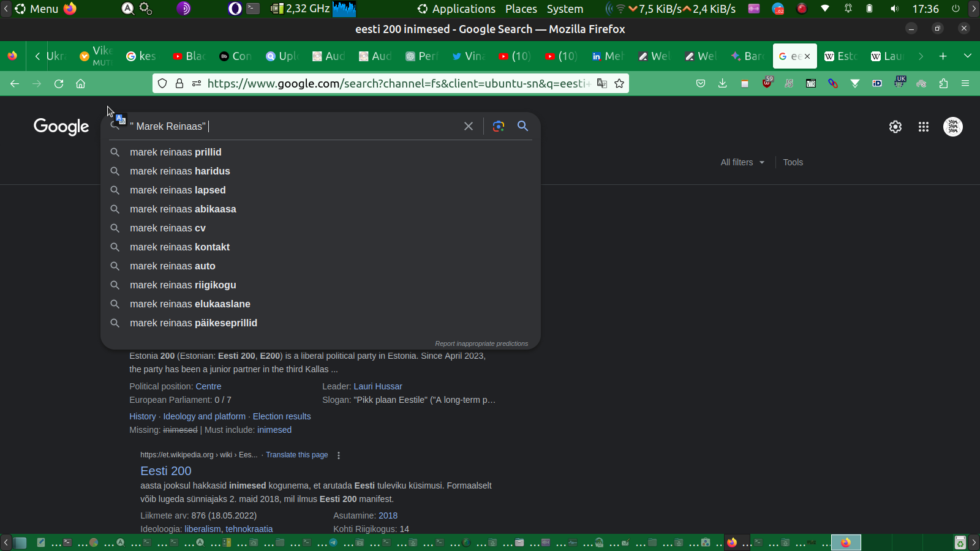Choose suggestion marek reinaas riigikogu
This screenshot has height=551, width=980.
320,285
